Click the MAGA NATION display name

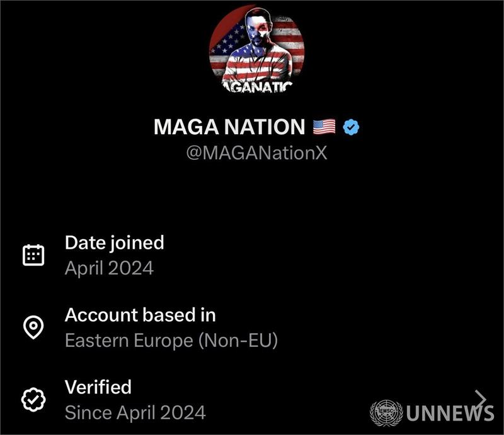pos(229,128)
